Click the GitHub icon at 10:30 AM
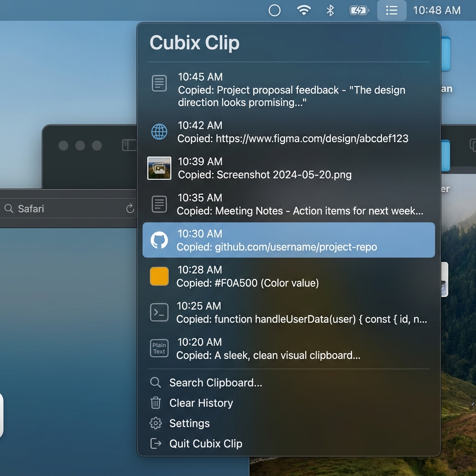The image size is (476, 476). [159, 240]
